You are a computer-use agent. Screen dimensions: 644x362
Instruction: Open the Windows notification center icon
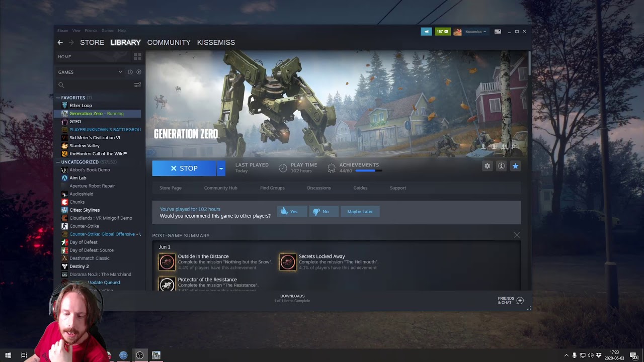click(633, 355)
